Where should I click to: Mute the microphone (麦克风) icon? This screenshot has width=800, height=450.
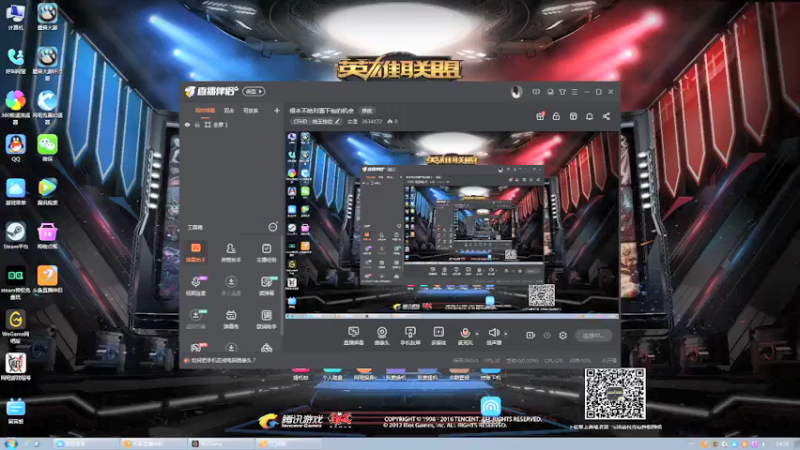465,336
